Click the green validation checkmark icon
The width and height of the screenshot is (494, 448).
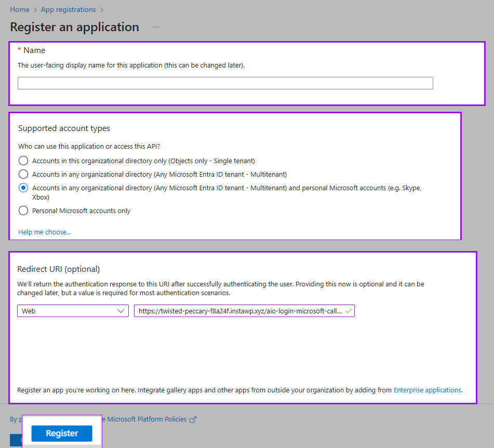348,311
